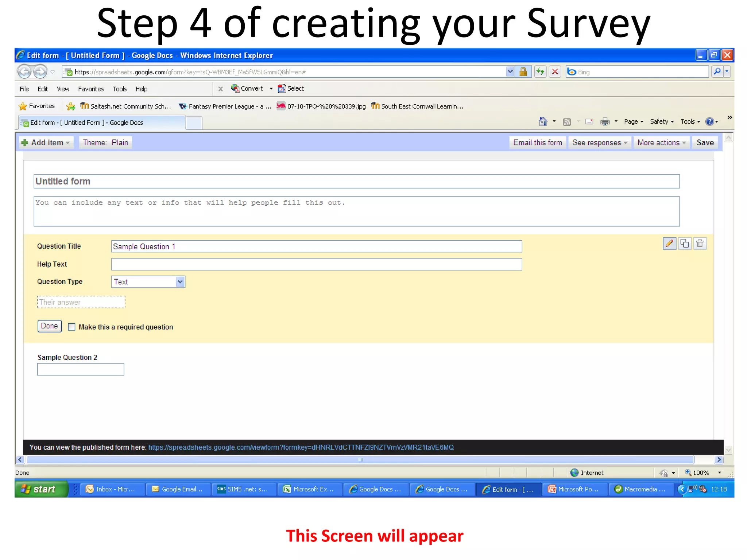Viewport: 747px width, 560px height.
Task: Click Email this form button
Action: [538, 143]
